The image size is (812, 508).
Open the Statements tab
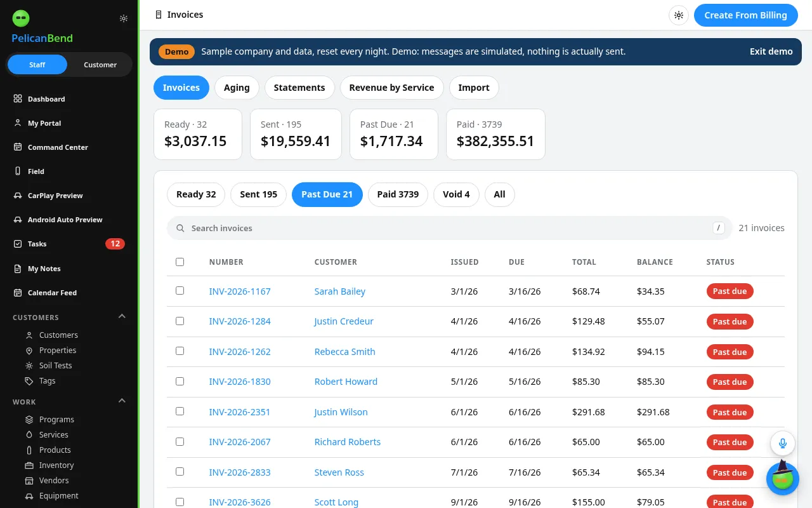click(299, 88)
